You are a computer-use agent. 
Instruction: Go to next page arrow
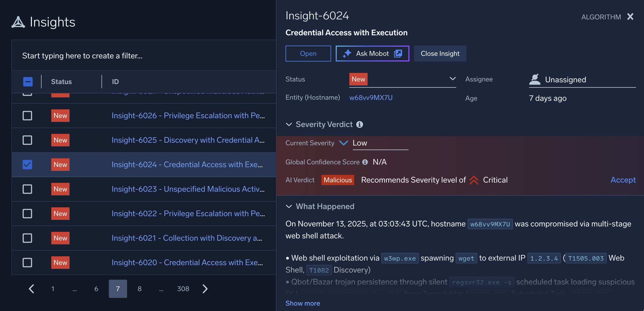point(205,289)
